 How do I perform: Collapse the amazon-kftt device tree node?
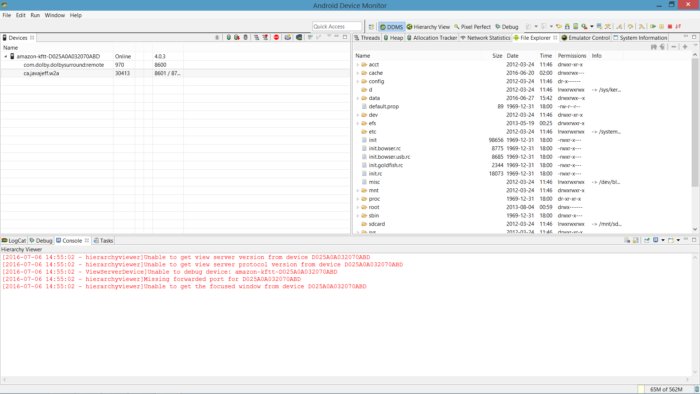pyautogui.click(x=5, y=57)
